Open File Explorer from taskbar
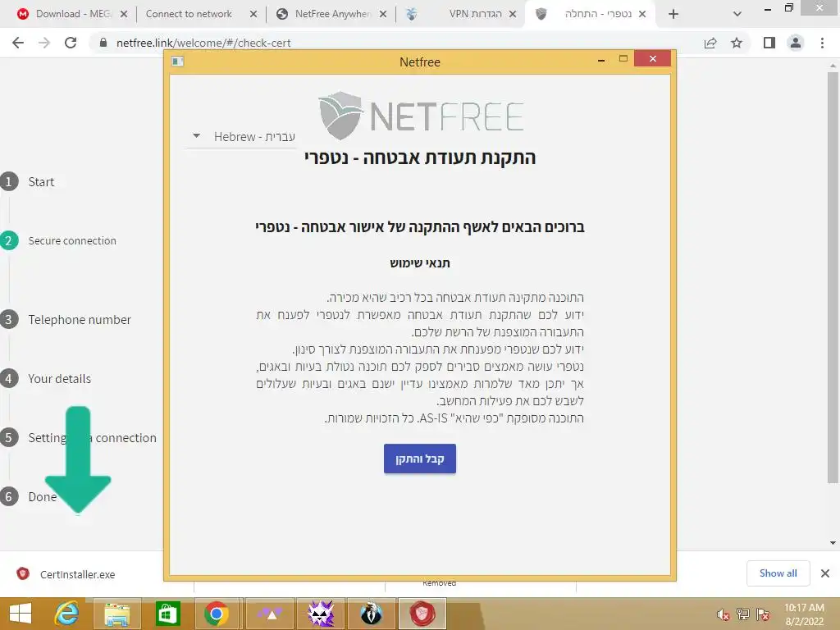 [116, 614]
